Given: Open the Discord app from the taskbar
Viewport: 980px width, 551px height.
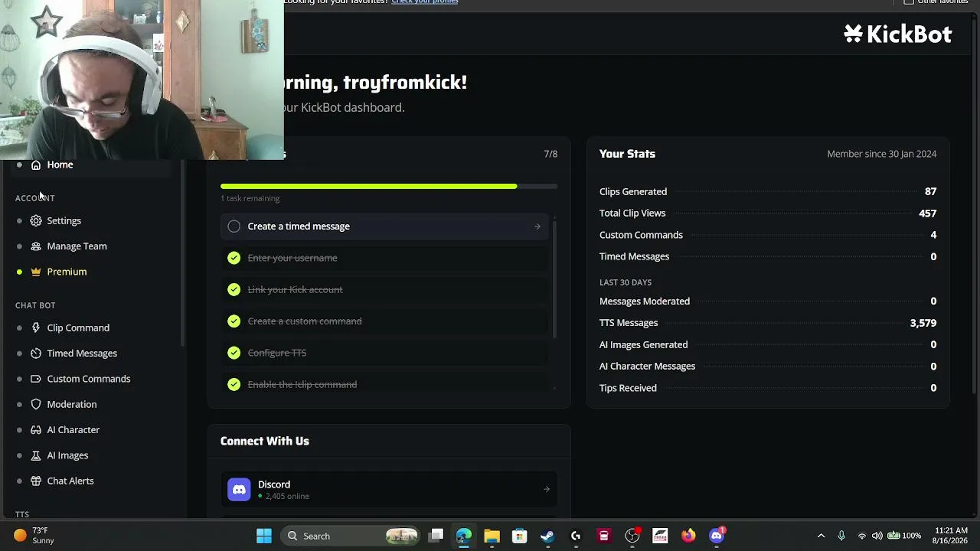Looking at the screenshot, I should click(717, 536).
